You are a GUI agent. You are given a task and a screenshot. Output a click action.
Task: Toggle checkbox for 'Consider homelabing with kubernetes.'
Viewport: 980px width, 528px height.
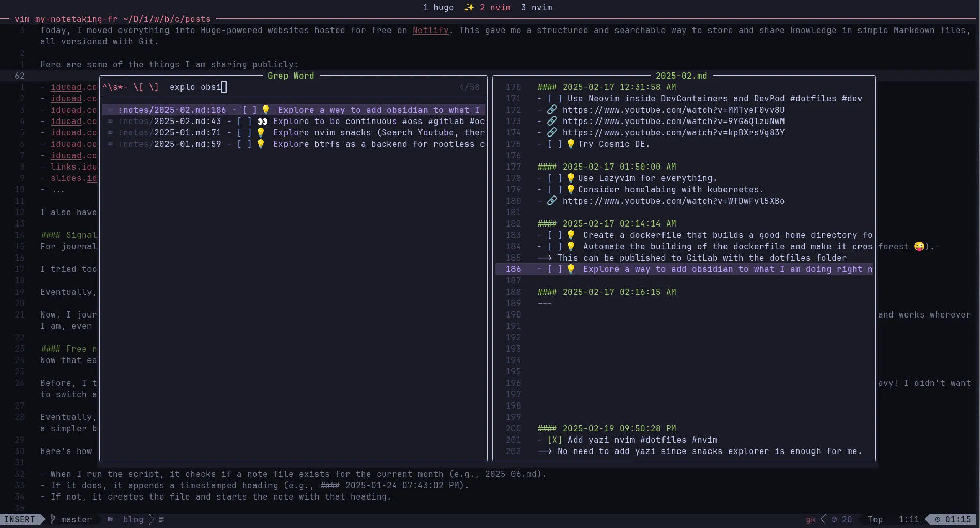coord(555,189)
